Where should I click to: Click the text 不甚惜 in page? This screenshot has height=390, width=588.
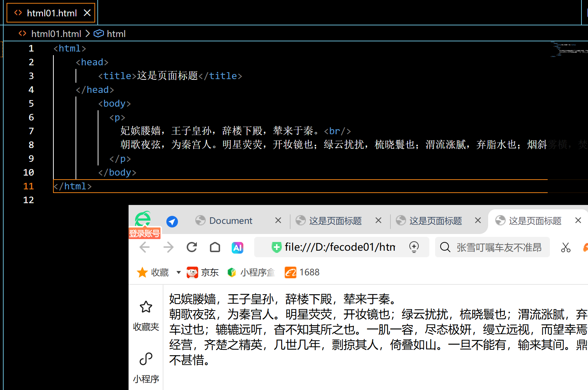coord(186,360)
